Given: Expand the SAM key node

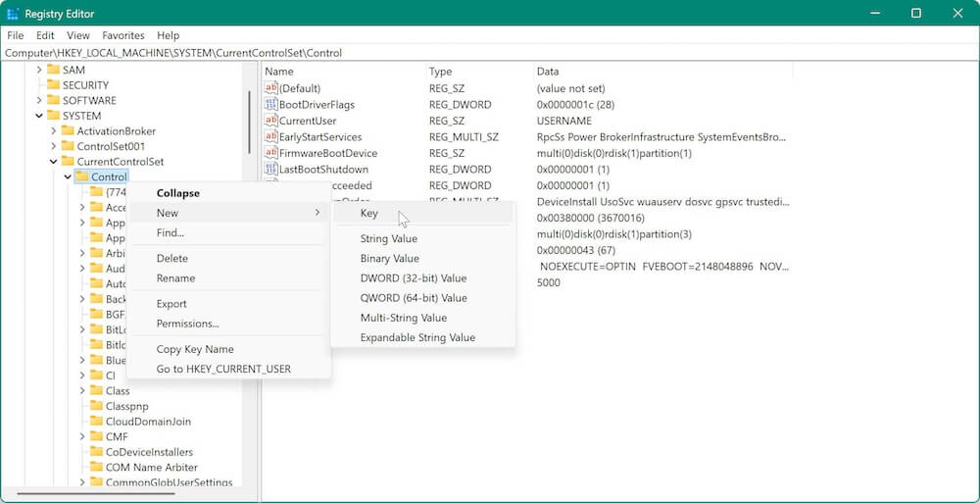Looking at the screenshot, I should 40,71.
